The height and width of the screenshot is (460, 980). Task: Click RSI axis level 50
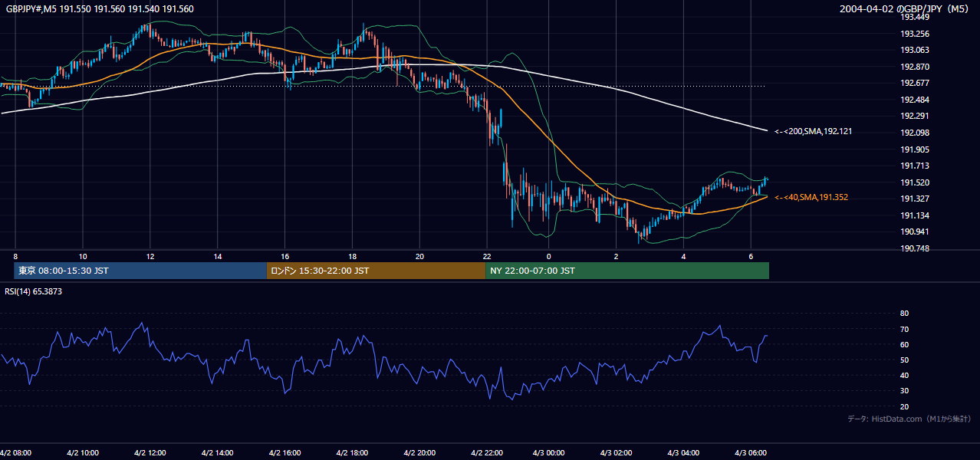(x=904, y=360)
